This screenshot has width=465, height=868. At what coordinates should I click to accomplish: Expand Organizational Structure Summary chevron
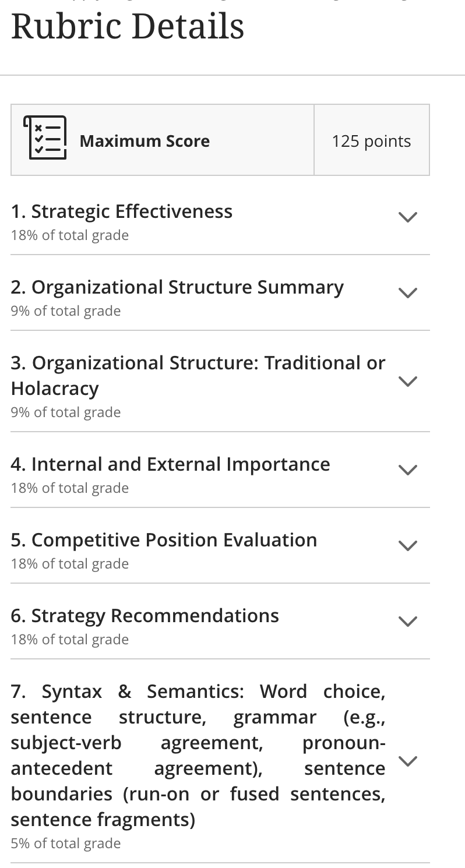(x=408, y=293)
